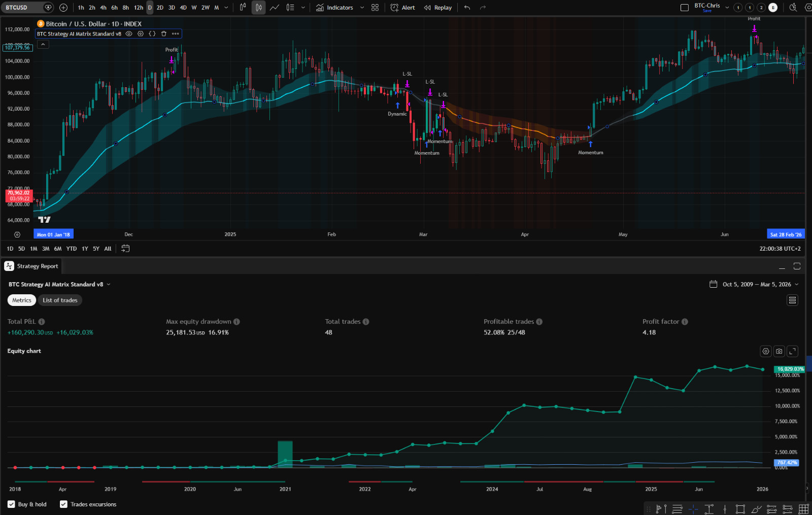Collapse the indicator legend chevron

click(43, 45)
